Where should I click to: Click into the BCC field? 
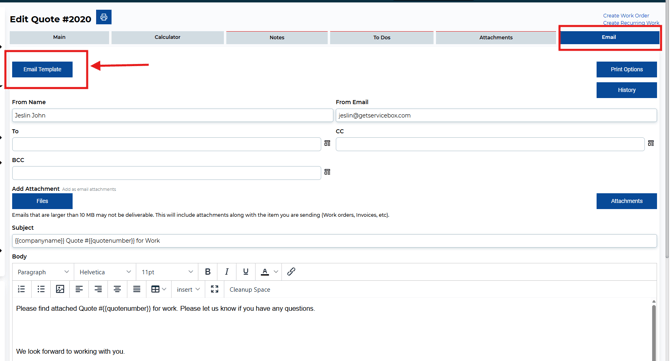[x=166, y=173]
